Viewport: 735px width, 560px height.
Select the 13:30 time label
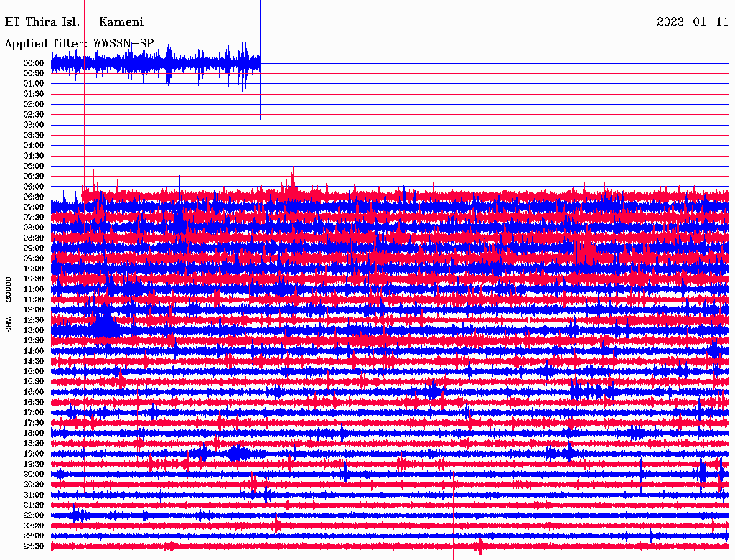[34, 341]
